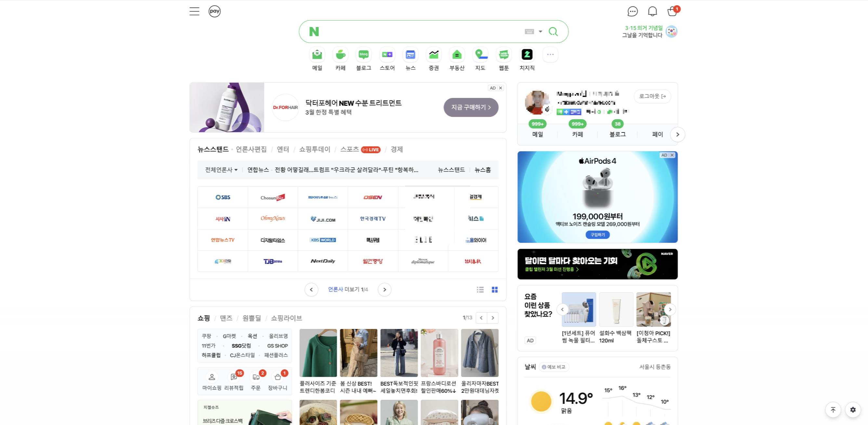Click the 로그아웃 button
The width and height of the screenshot is (868, 425).
pos(652,96)
